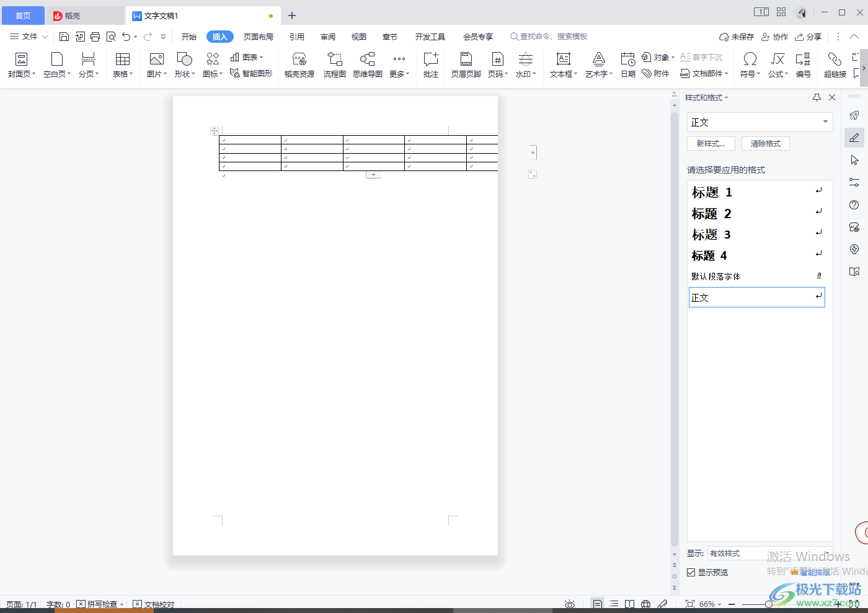Expand the more (更多) insert options

399,64
